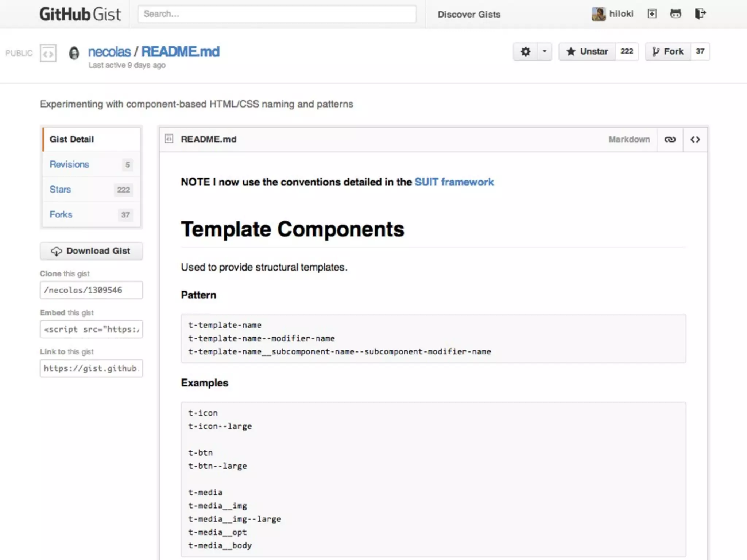747x560 pixels.
Task: Select the link to this gist field
Action: (x=91, y=368)
